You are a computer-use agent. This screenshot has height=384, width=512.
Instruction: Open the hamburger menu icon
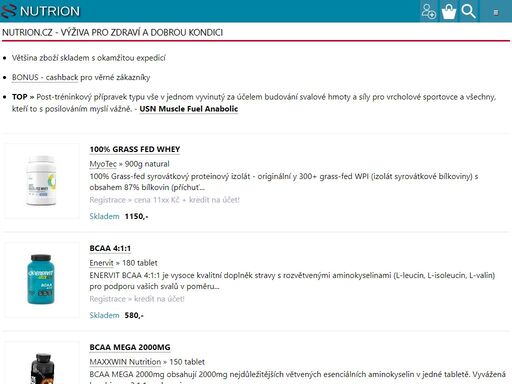click(496, 12)
